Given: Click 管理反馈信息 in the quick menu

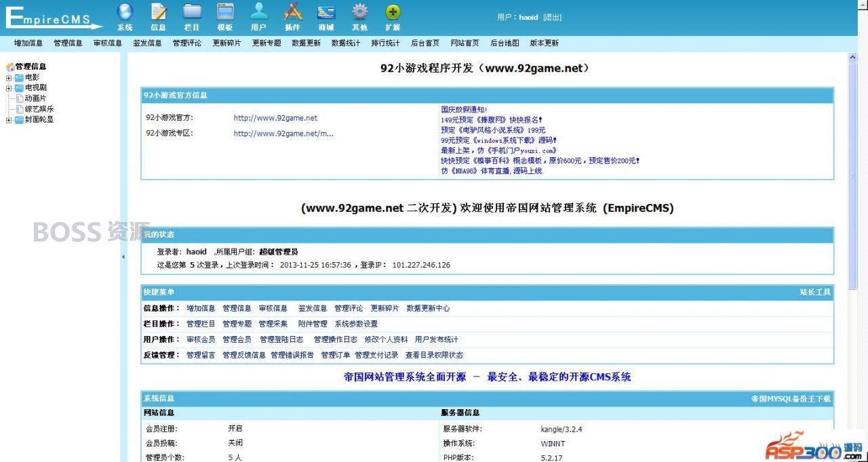Looking at the screenshot, I should 244,355.
